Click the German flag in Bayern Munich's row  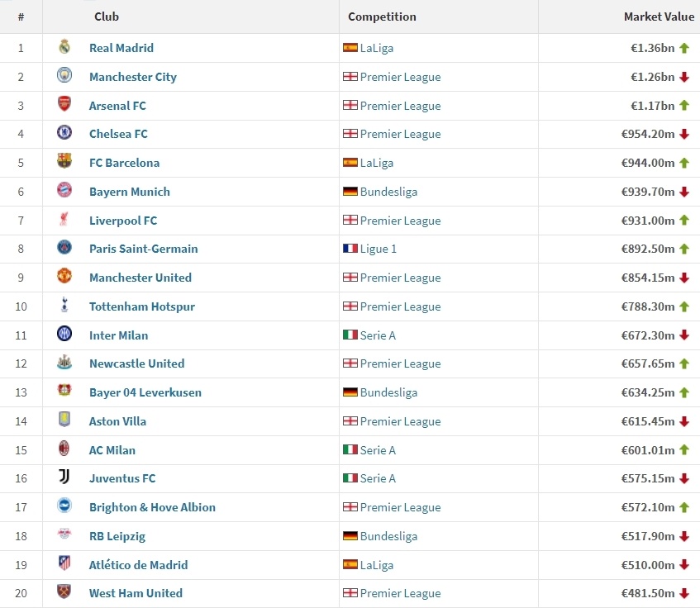point(350,192)
